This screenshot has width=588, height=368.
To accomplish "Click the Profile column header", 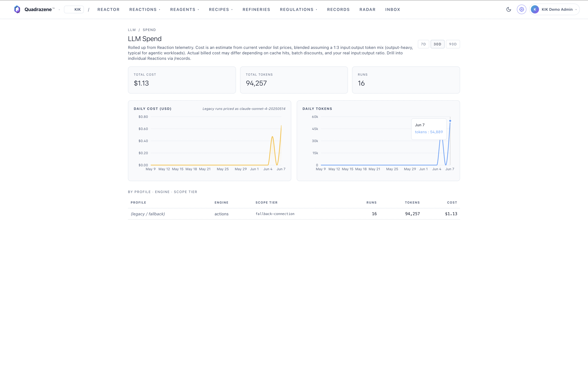I will pos(138,203).
